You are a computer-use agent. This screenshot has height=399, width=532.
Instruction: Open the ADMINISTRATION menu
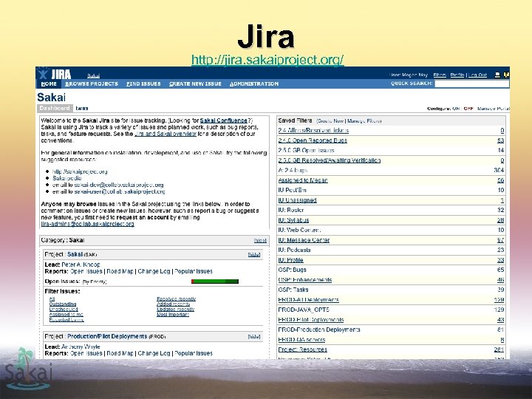254,83
